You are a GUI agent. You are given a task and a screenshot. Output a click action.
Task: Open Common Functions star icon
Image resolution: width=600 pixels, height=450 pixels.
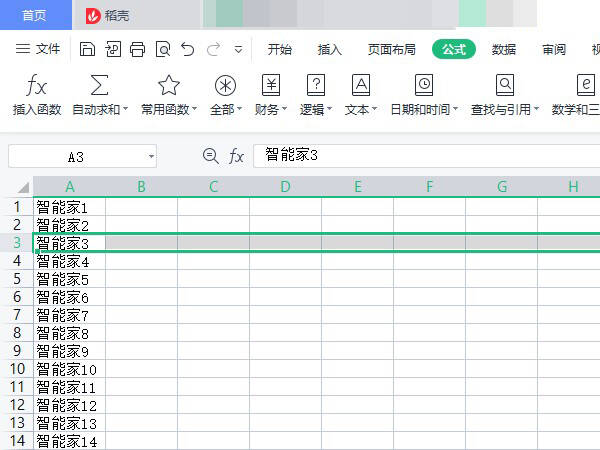(x=169, y=85)
